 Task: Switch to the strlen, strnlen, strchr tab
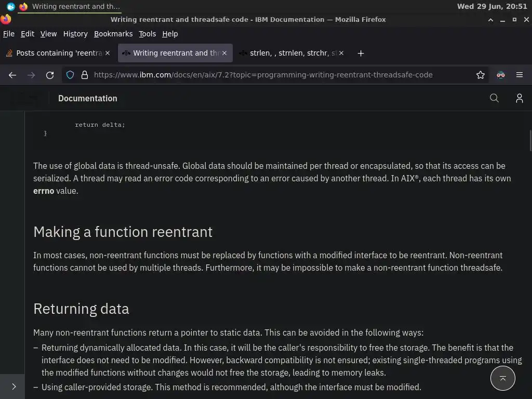click(x=291, y=53)
